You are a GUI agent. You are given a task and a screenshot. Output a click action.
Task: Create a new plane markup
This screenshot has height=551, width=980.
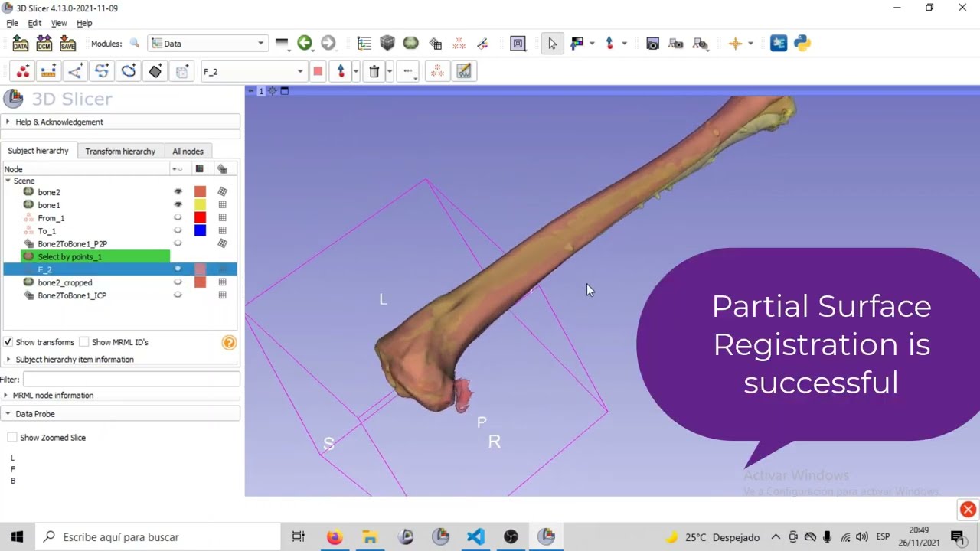155,71
